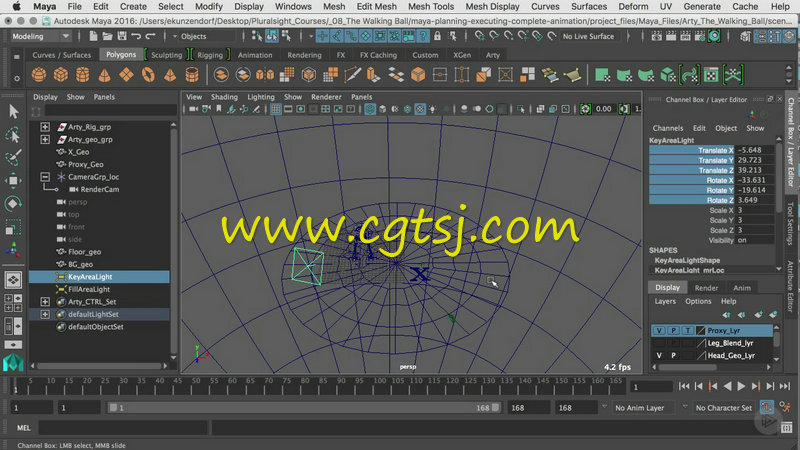
Task: Create a polygon torus from the shelf
Action: coord(148,75)
